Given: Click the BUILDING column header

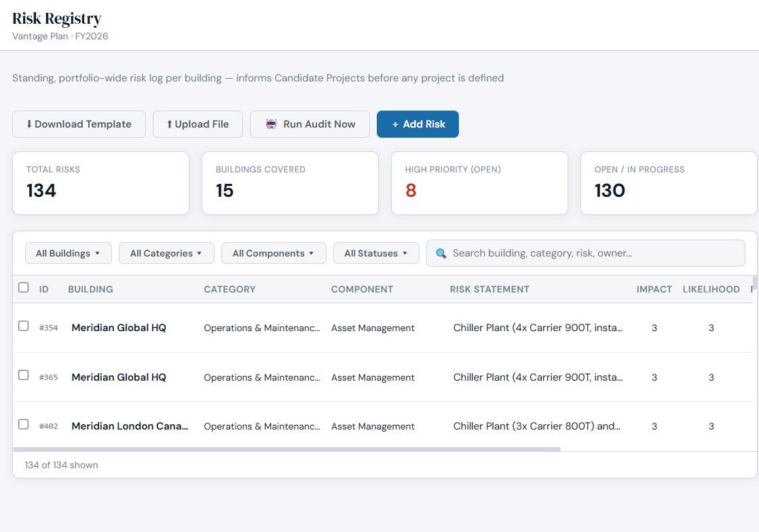Looking at the screenshot, I should (90, 289).
